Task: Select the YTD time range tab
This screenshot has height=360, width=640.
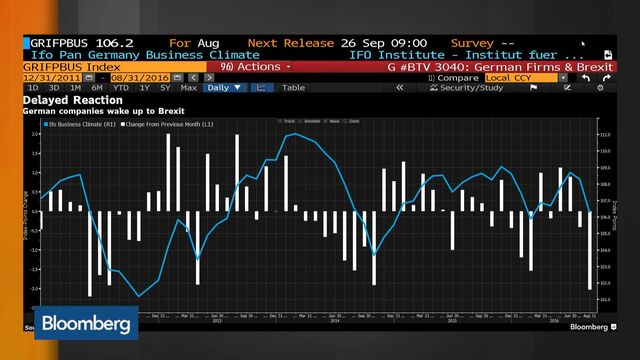Action: [120, 88]
